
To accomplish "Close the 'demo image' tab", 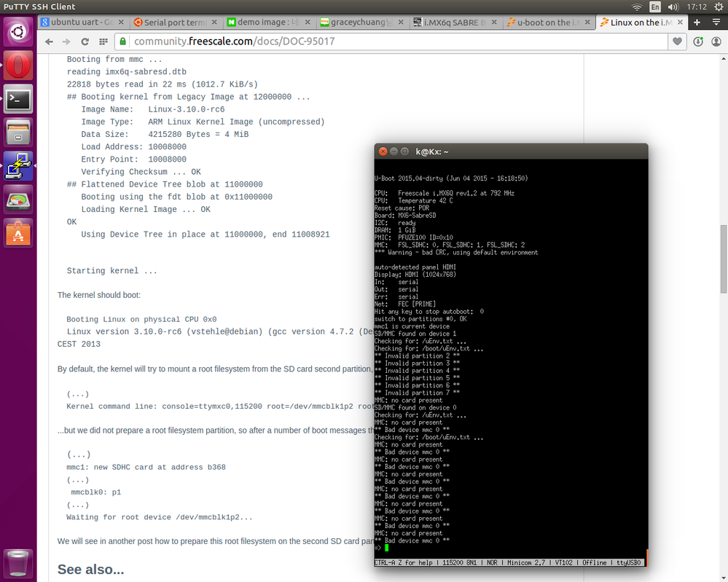I will pos(308,23).
